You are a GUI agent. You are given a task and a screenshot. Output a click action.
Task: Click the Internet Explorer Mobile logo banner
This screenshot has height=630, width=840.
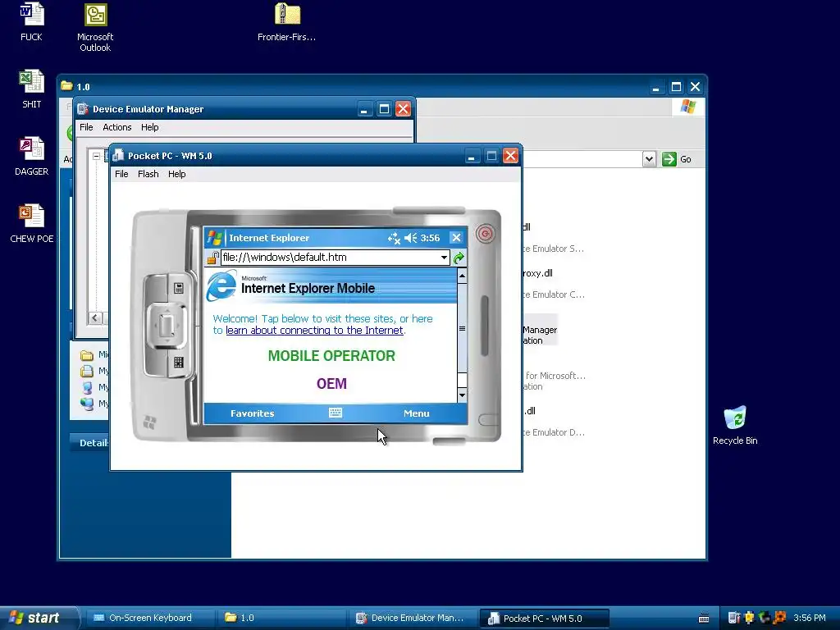pos(331,285)
